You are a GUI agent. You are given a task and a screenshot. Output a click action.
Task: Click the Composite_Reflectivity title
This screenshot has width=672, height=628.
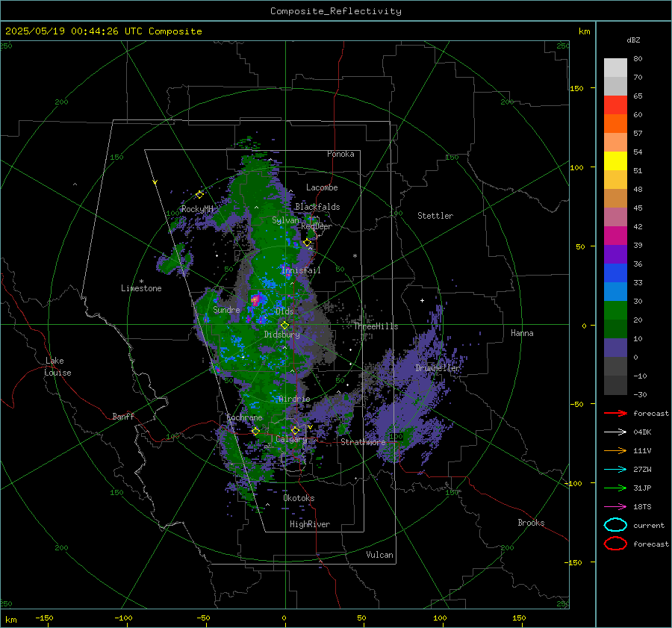pyautogui.click(x=336, y=11)
